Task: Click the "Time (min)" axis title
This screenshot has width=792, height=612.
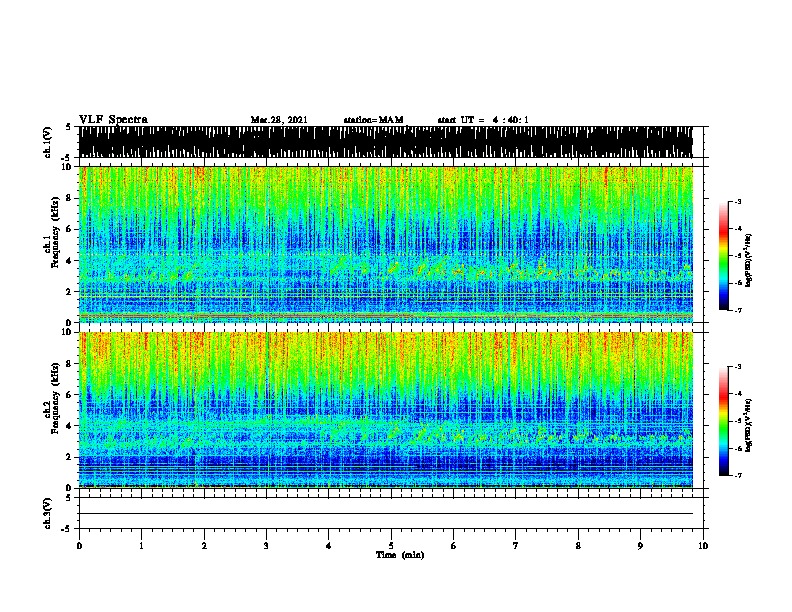Action: (x=400, y=555)
